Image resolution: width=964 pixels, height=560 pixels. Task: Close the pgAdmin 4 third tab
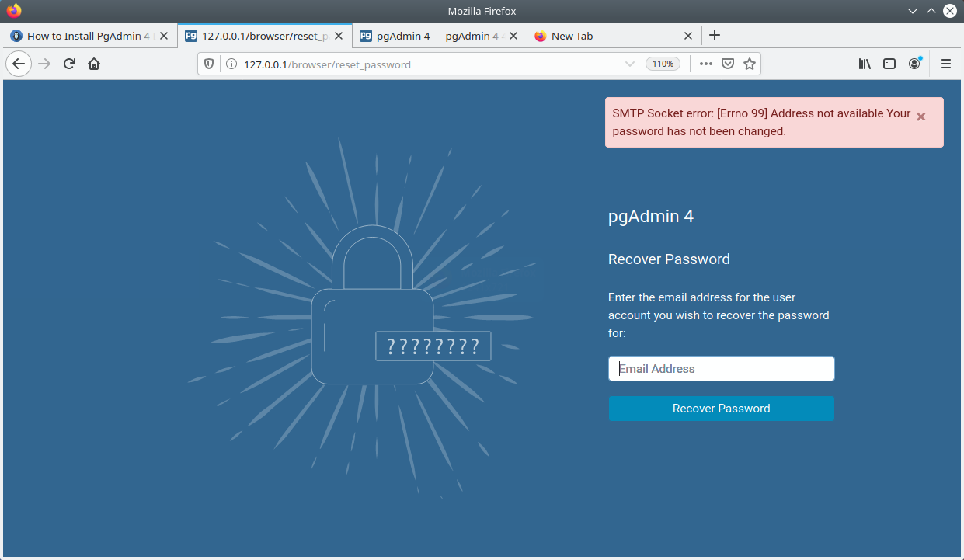pyautogui.click(x=513, y=36)
